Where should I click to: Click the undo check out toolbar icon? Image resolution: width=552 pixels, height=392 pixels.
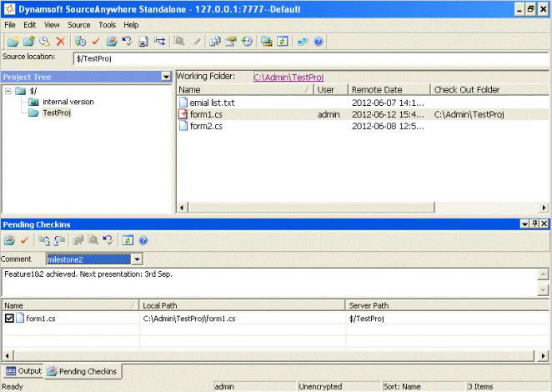pyautogui.click(x=127, y=41)
